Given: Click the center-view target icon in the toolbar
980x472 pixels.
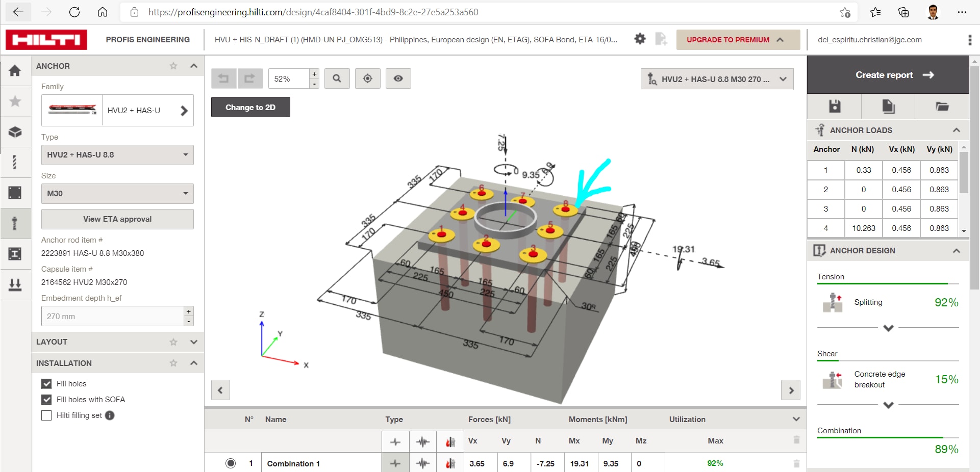Looking at the screenshot, I should tap(367, 78).
